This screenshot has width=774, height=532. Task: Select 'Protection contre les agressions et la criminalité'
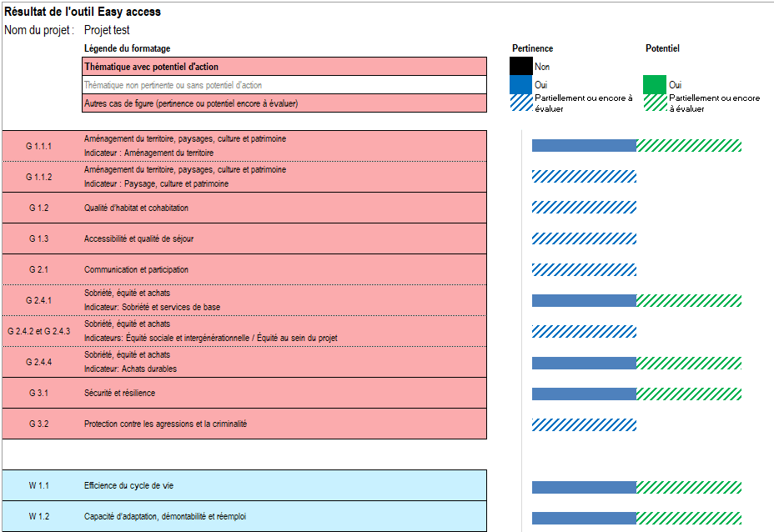(165, 424)
